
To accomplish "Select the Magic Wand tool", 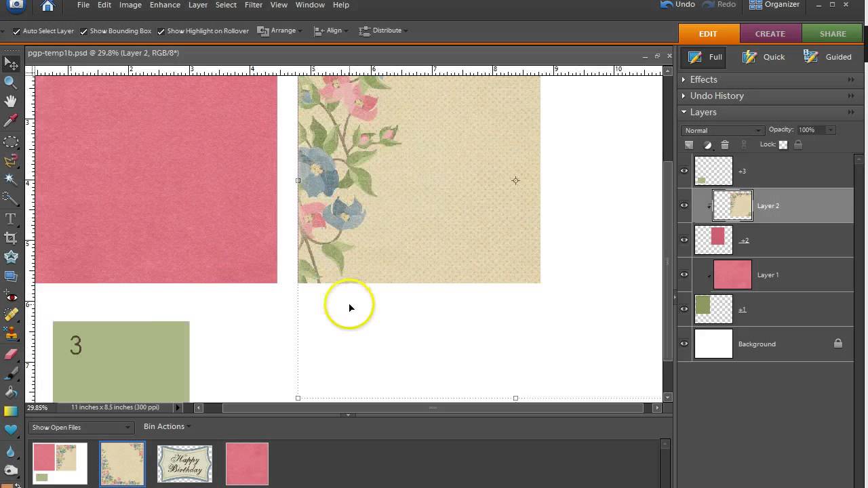I will (x=11, y=179).
